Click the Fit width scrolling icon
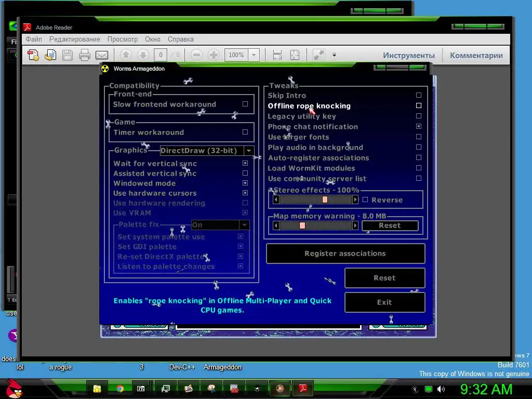The width and height of the screenshot is (532, 399). (x=277, y=55)
